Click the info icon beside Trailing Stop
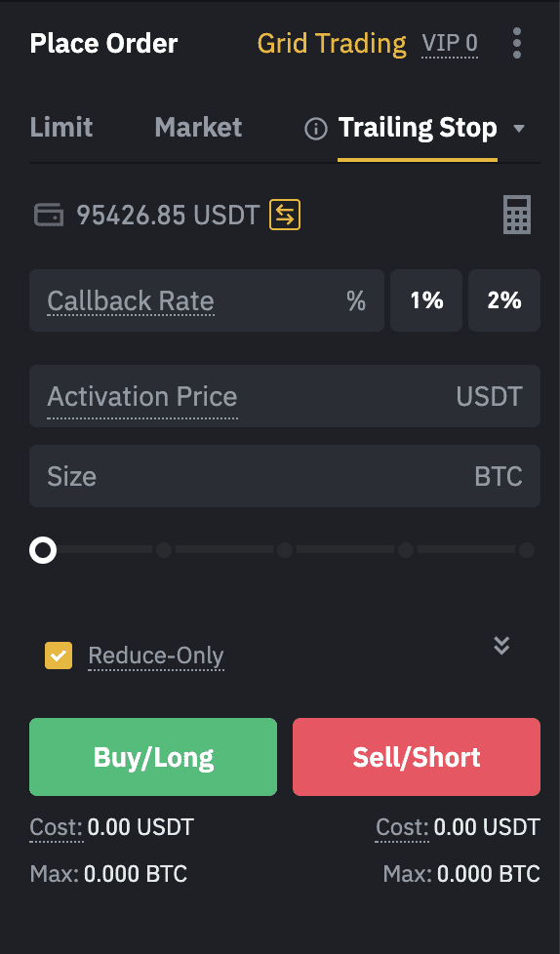 (316, 129)
